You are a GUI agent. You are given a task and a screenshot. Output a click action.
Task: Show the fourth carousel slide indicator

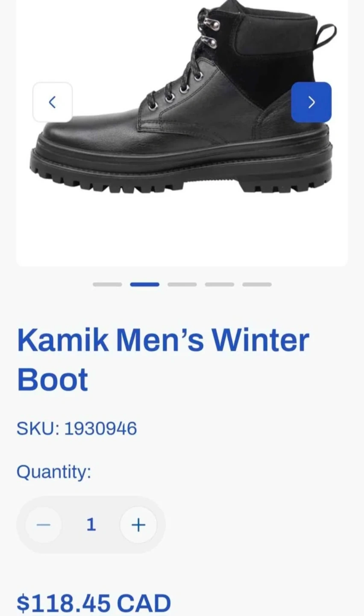point(220,284)
